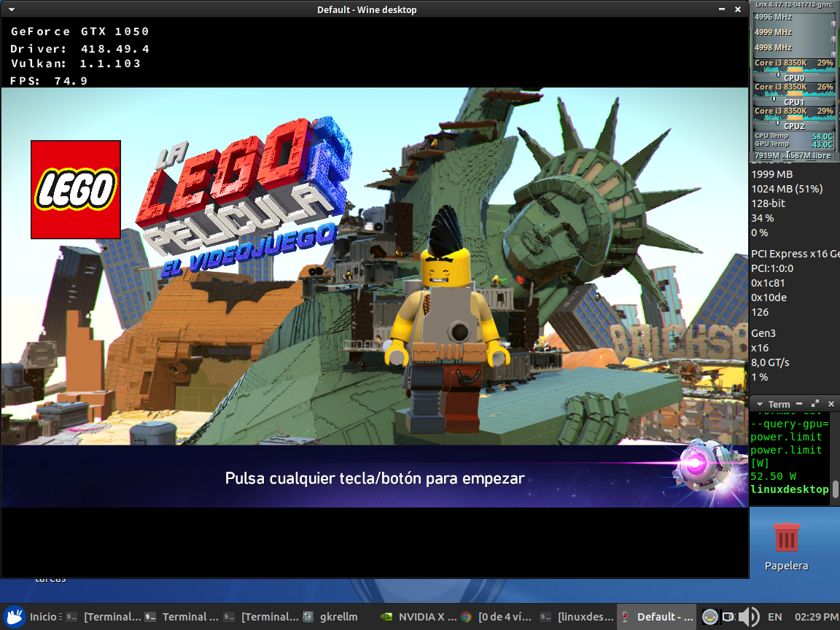Click the red LEGO logo in game
The image size is (840, 630).
coord(76,190)
